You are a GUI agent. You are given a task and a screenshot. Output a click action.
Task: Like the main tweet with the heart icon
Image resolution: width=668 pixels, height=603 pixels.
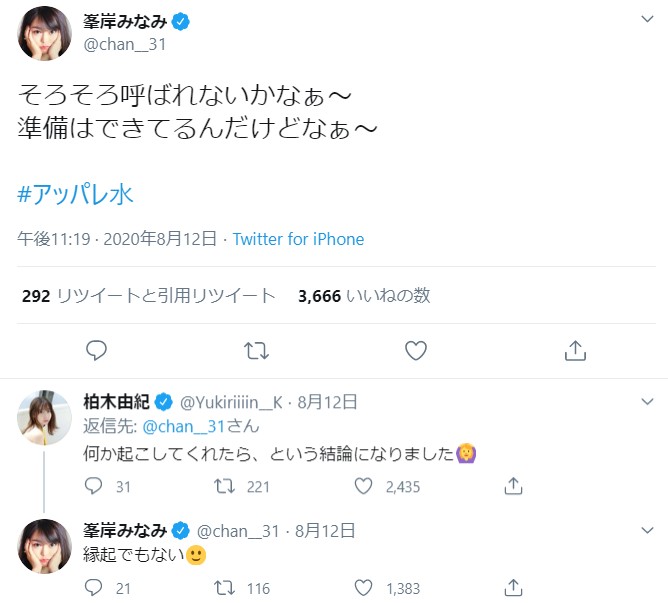pos(416,351)
